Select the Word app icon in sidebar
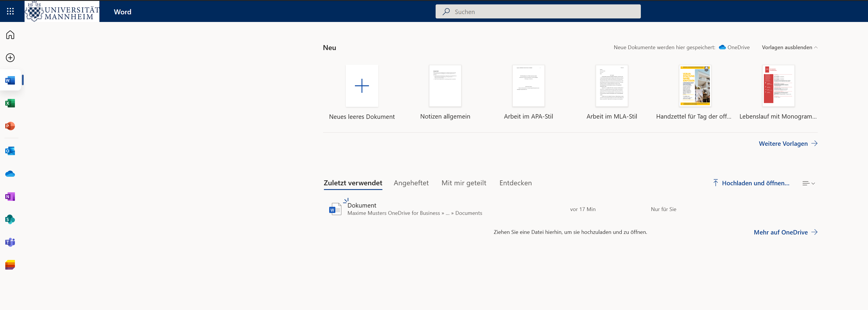The image size is (868, 310). point(10,80)
